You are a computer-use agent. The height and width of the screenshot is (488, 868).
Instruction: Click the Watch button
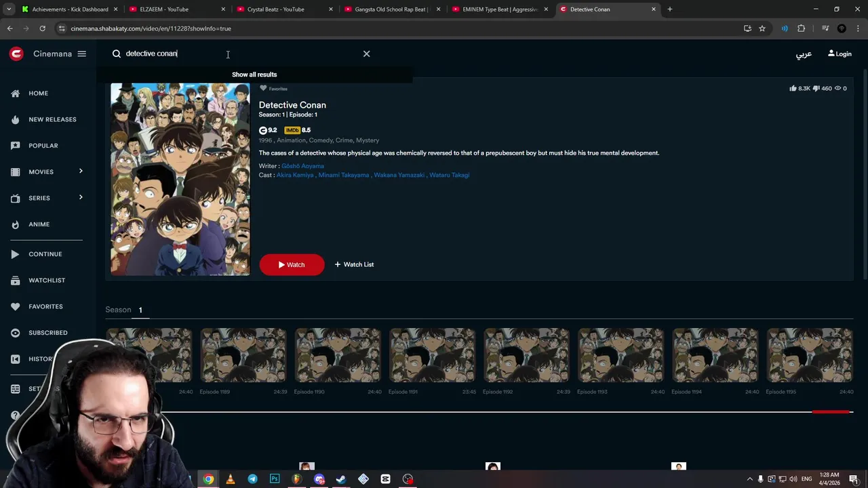tap(292, 264)
